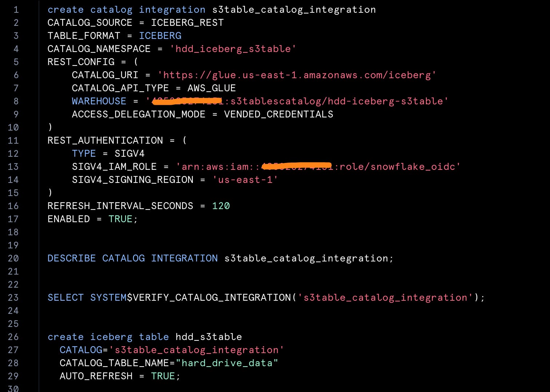The height and width of the screenshot is (392, 550).
Task: Click 'us-east-1' string on line 14
Action: click(245, 180)
